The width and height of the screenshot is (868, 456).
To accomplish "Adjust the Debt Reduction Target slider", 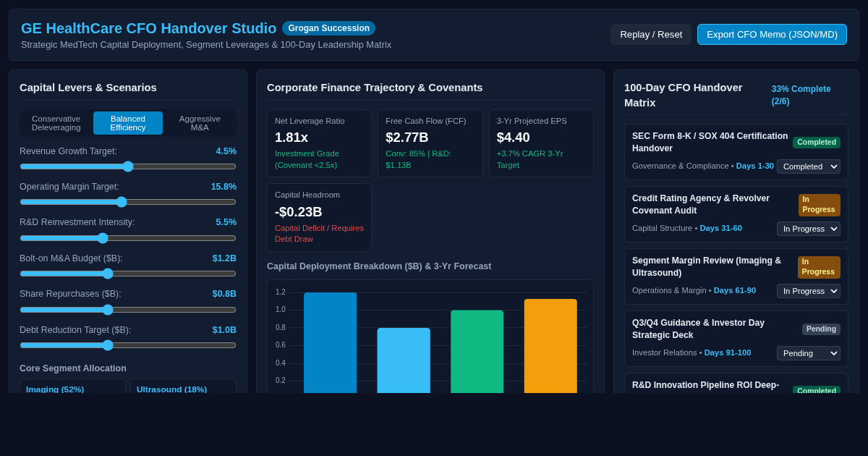I will (x=128, y=345).
